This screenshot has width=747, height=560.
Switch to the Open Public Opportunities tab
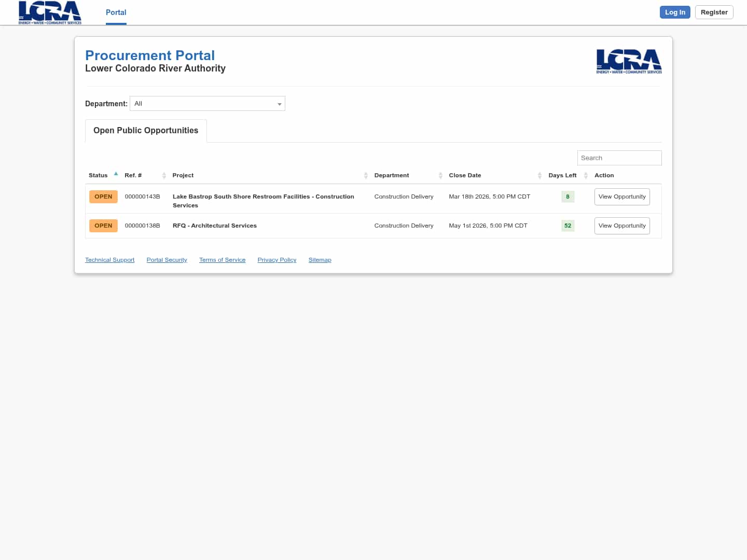coord(146,130)
